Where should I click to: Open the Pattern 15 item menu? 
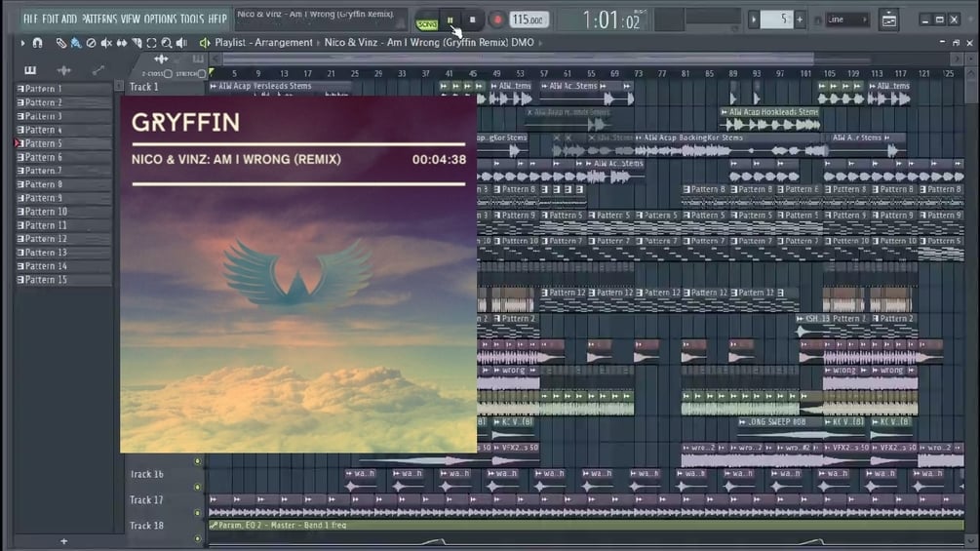20,280
